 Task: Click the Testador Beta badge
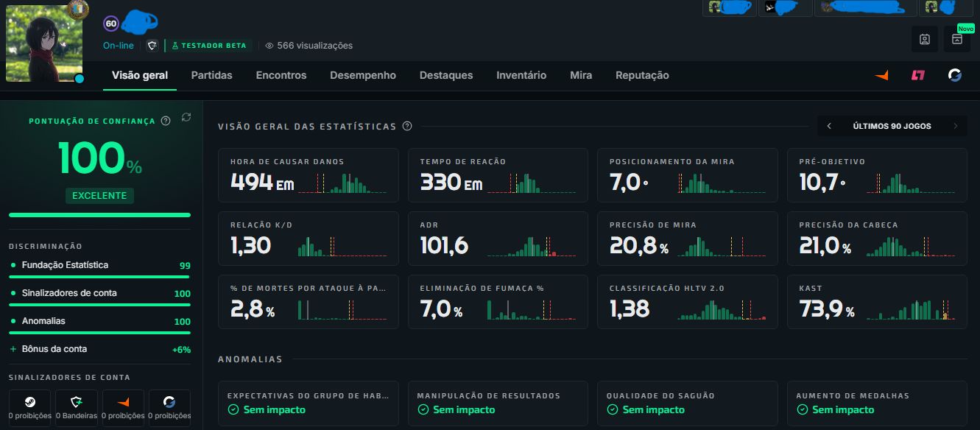point(208,46)
